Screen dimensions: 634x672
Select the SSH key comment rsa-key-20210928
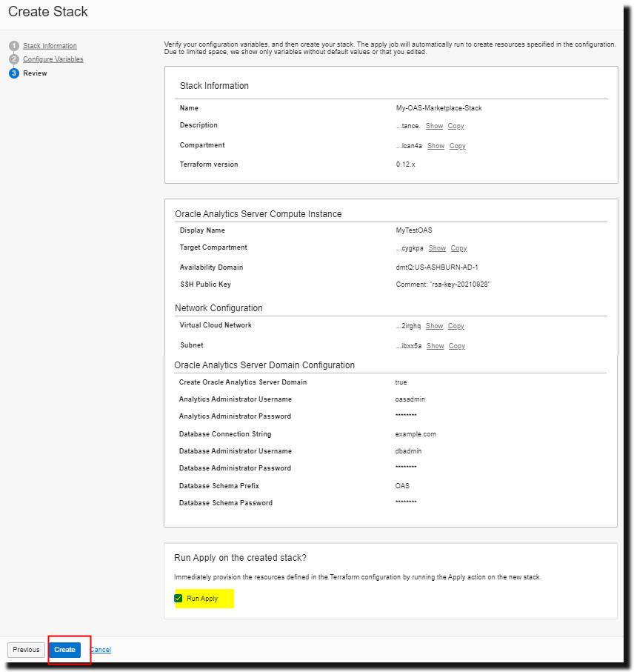point(443,285)
